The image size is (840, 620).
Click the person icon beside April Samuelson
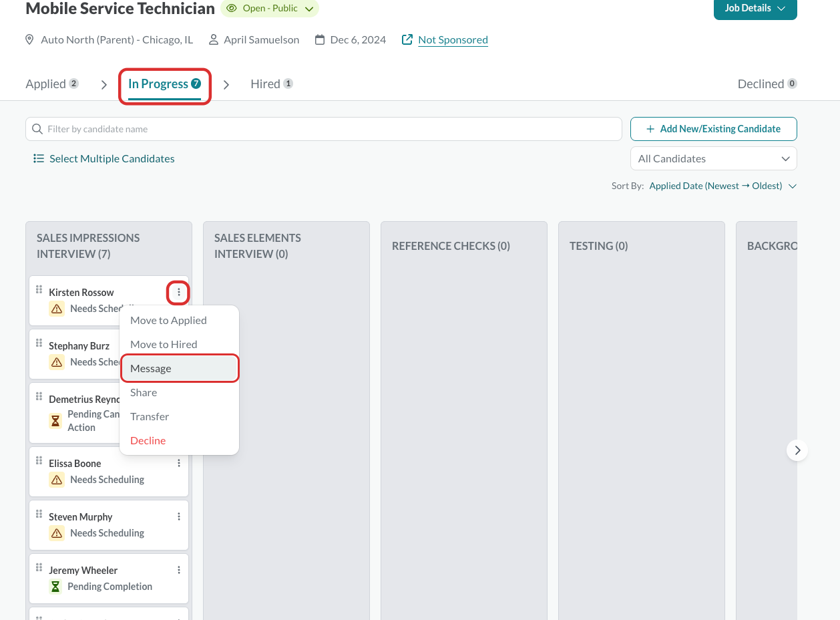point(214,40)
